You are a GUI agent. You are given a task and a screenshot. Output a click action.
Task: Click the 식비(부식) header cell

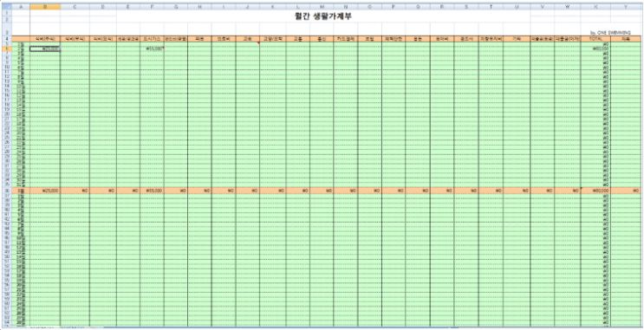point(75,39)
